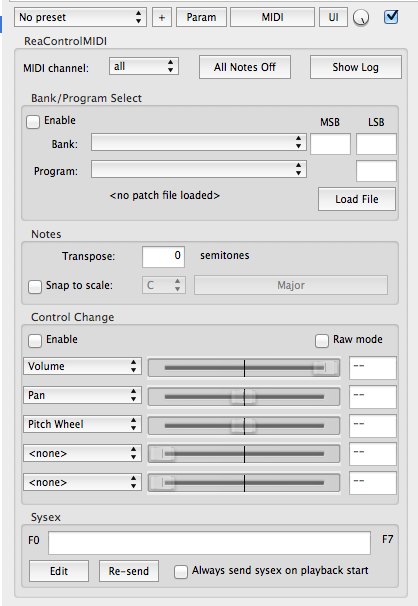The image size is (418, 606).
Task: Enable Snap to scale checkbox
Action: click(35, 287)
